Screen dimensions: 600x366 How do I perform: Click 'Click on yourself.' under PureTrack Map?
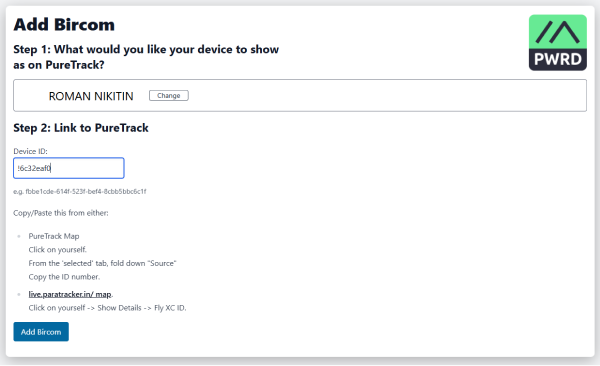click(x=58, y=250)
